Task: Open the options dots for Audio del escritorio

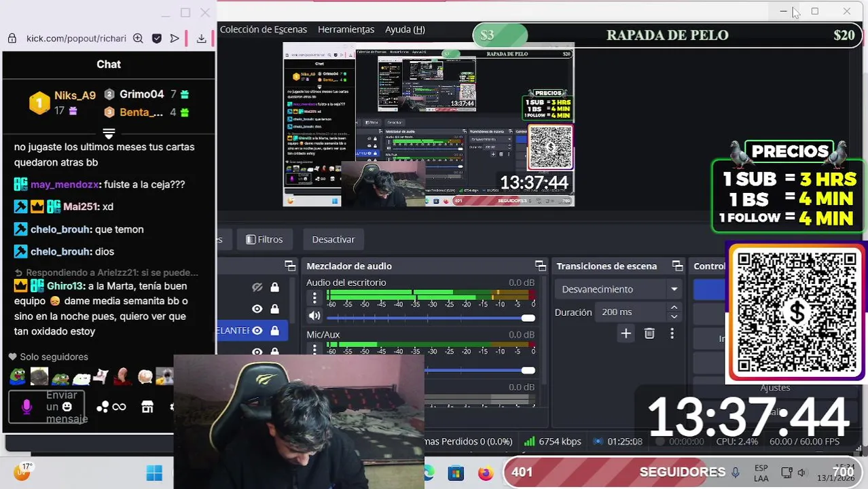Action: (x=314, y=297)
